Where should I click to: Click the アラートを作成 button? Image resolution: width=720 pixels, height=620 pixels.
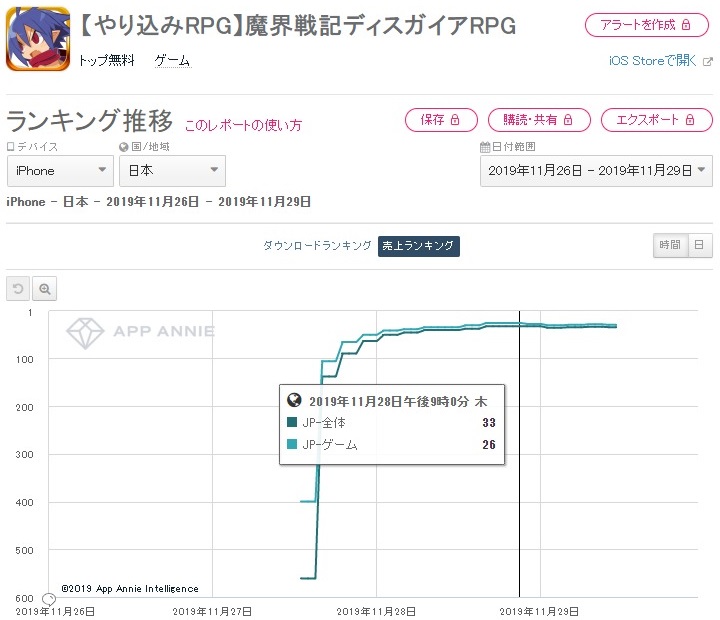(x=647, y=25)
